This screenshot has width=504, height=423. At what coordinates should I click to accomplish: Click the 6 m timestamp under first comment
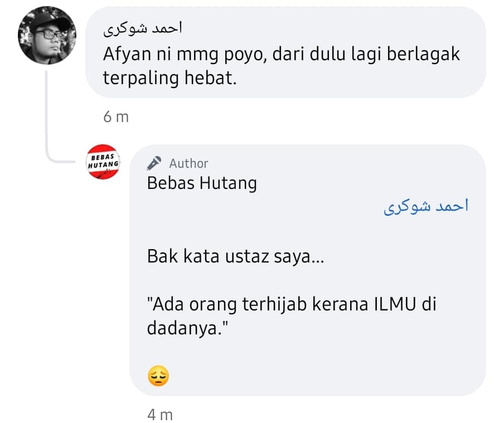[x=116, y=116]
